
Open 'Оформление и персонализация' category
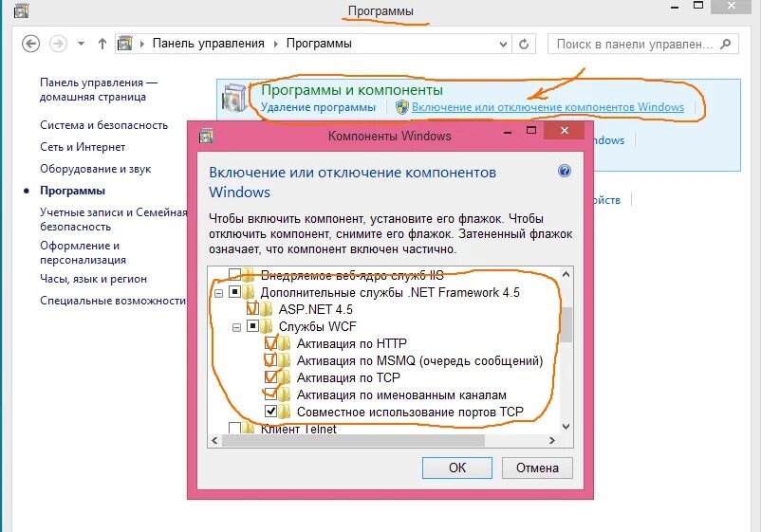tap(83, 252)
